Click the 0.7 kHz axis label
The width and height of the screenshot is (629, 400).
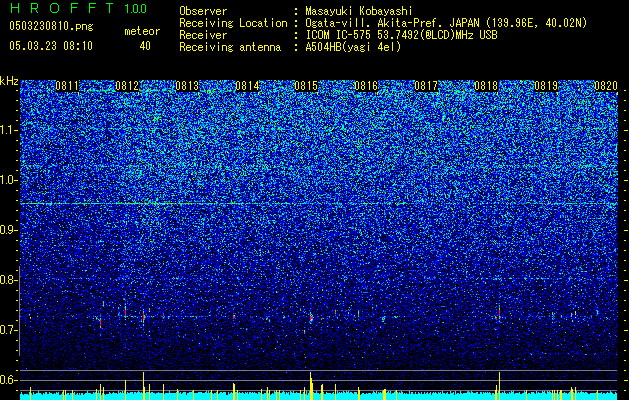8,330
